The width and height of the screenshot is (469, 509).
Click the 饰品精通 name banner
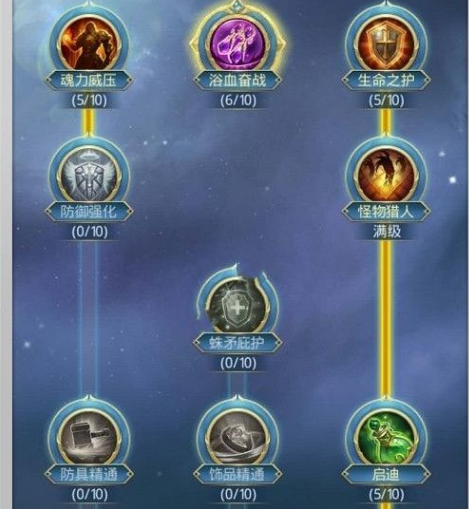point(238,474)
